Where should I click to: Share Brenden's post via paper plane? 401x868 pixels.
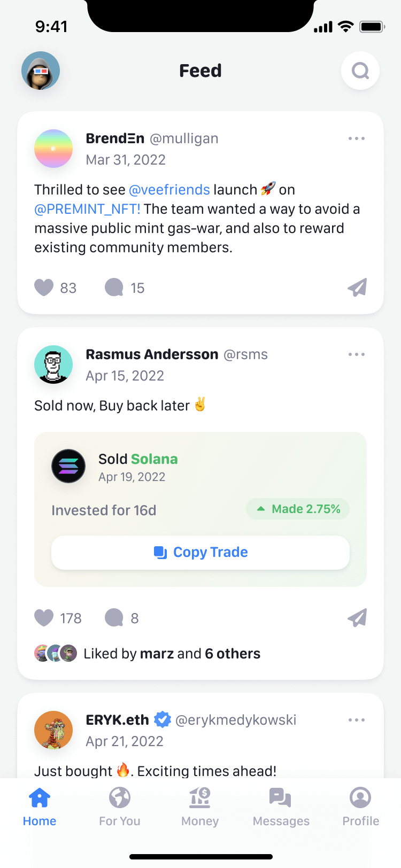(x=357, y=288)
